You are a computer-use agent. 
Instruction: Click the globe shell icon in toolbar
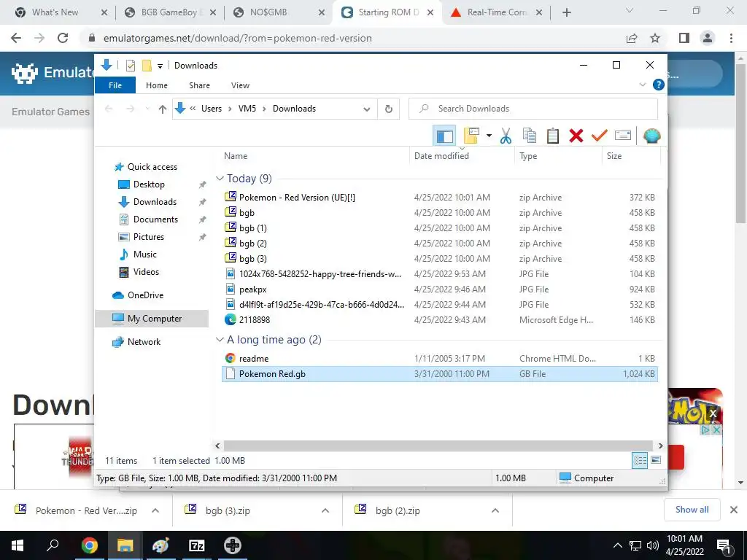(x=651, y=136)
